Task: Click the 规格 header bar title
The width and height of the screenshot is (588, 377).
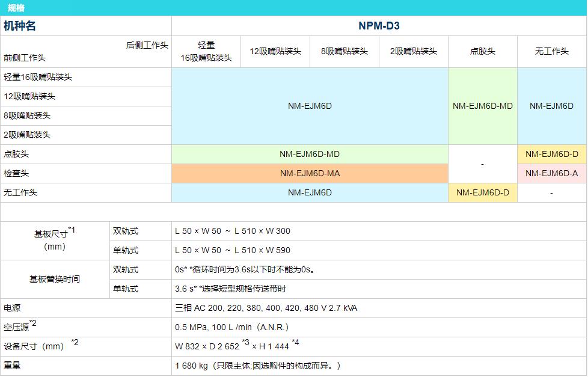Action: (x=16, y=8)
